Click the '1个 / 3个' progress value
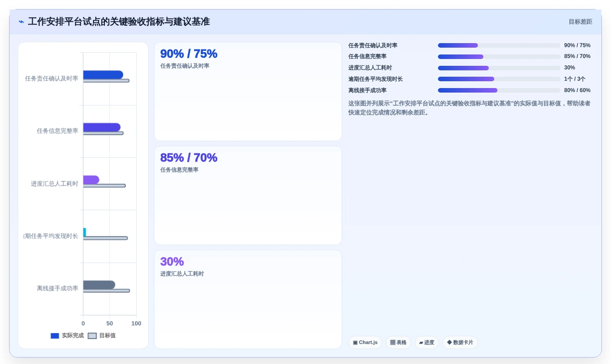The height and width of the screenshot is (364, 611). tap(575, 79)
